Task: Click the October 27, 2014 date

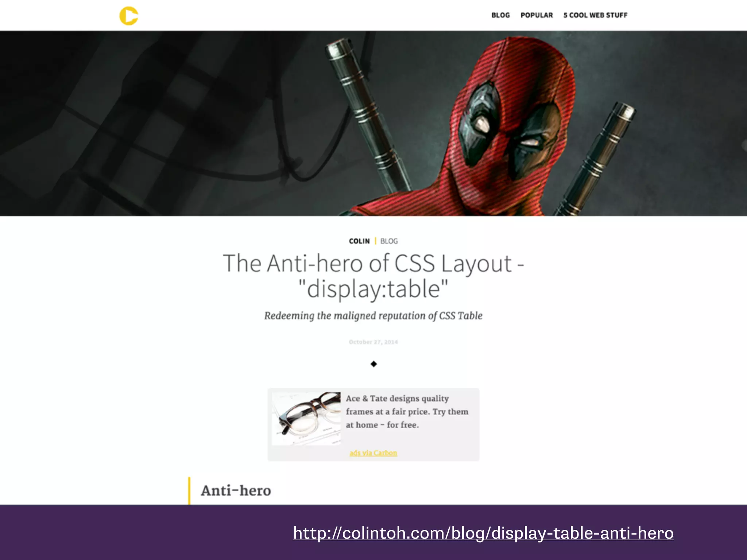Action: tap(373, 342)
